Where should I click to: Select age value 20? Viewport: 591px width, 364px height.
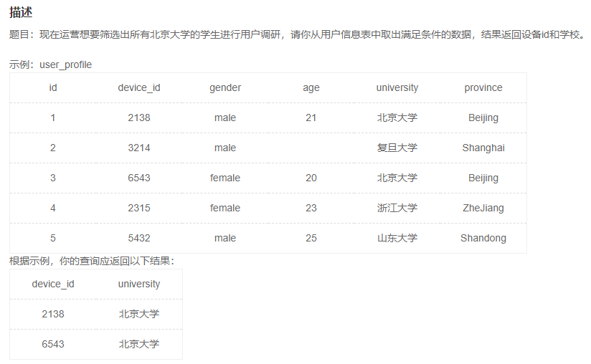point(311,178)
